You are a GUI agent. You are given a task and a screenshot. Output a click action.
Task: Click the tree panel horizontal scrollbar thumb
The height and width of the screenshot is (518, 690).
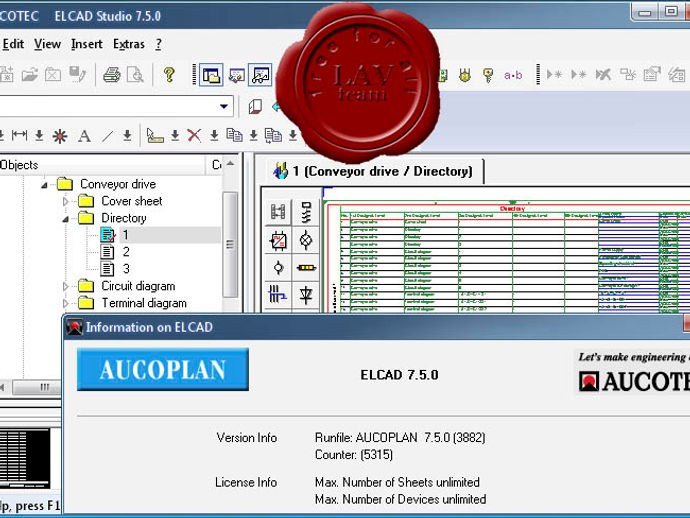pos(37,387)
